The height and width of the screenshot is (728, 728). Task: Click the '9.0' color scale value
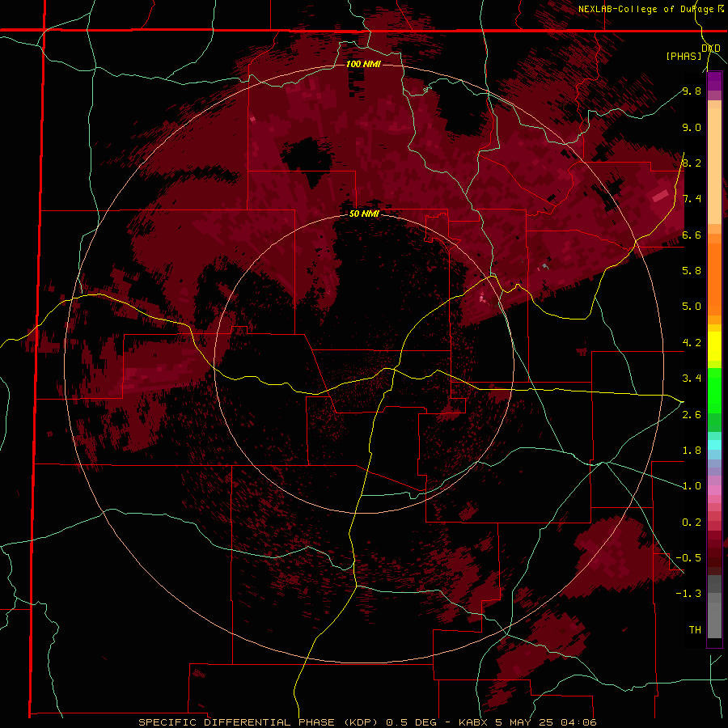click(692, 127)
